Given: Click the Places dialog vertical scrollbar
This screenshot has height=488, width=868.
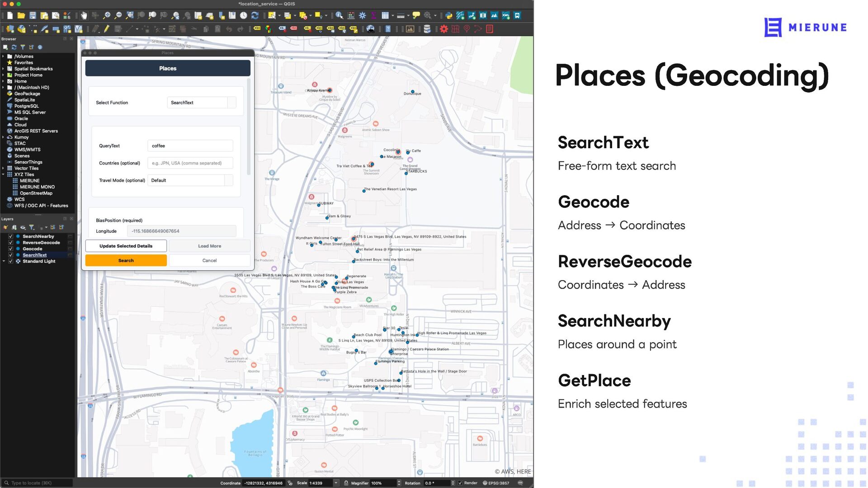Looking at the screenshot, I should [249, 127].
